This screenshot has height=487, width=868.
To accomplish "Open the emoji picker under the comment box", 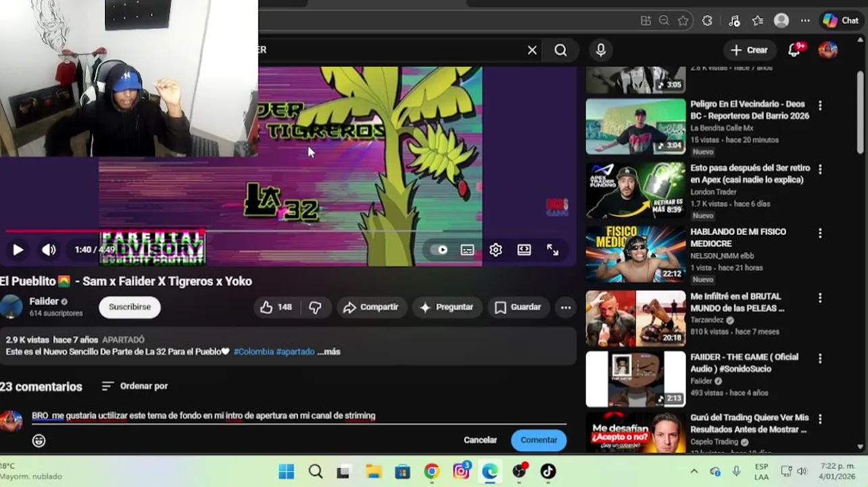I will click(x=39, y=441).
